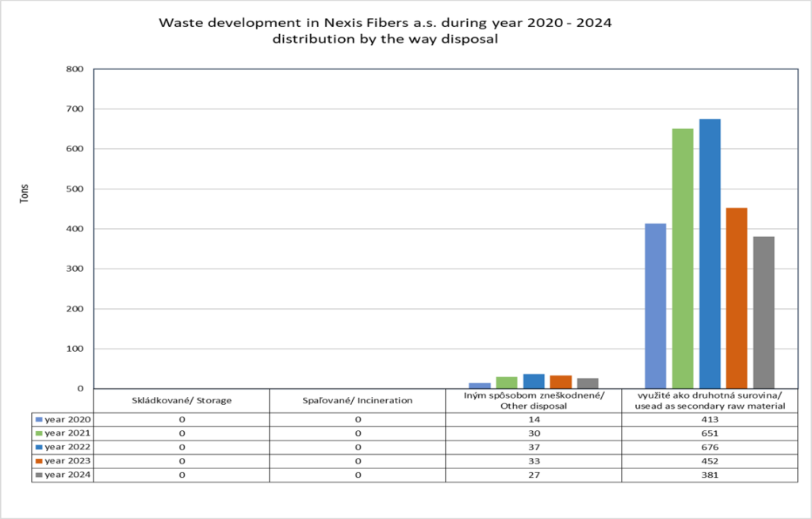812x519 pixels.
Task: Select the 2020 Other disposal bar
Action: [x=480, y=386]
